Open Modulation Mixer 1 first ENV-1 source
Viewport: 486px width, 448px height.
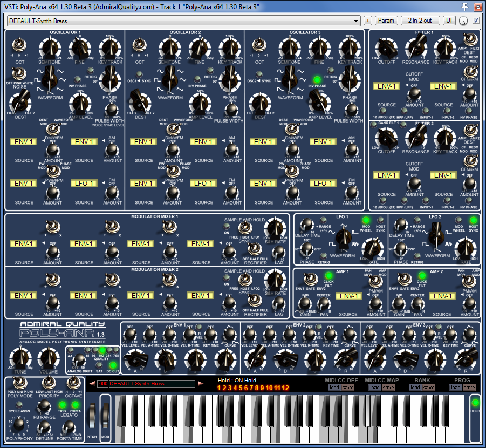pos(24,244)
